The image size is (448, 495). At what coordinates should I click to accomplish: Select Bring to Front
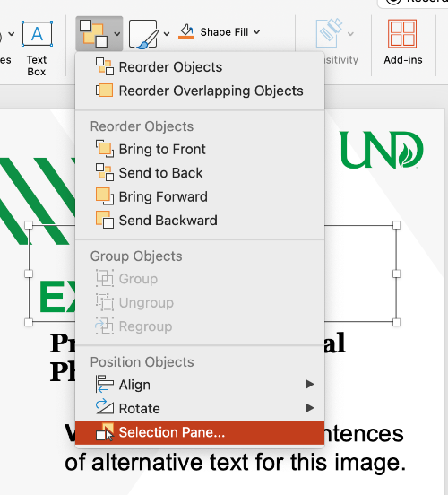click(200, 149)
